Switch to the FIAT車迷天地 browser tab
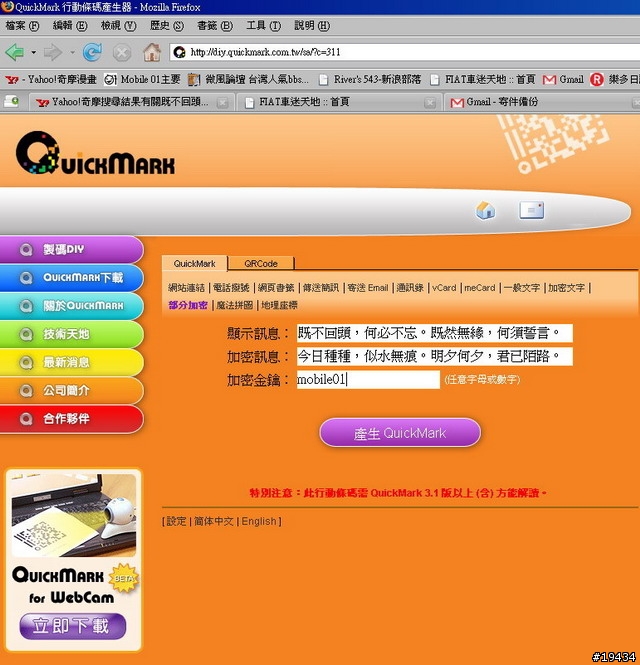This screenshot has height=665, width=640. pyautogui.click(x=304, y=102)
